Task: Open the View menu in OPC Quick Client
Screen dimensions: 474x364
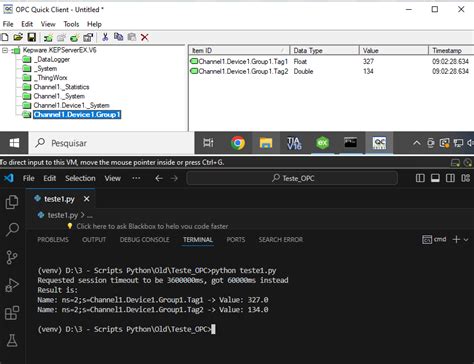Action: pos(48,24)
